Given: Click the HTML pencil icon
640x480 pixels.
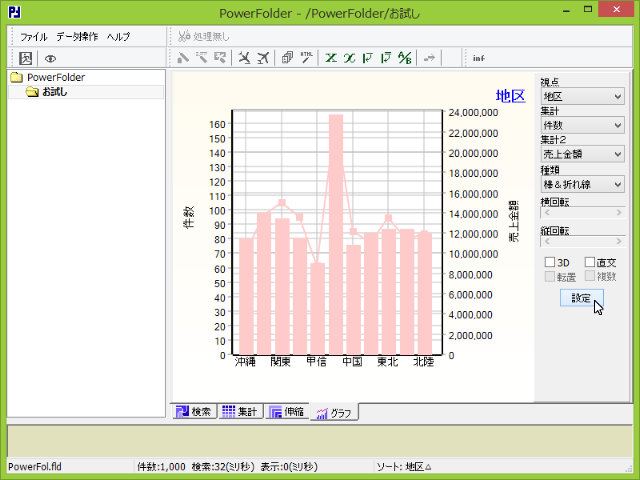Looking at the screenshot, I should click(306, 58).
